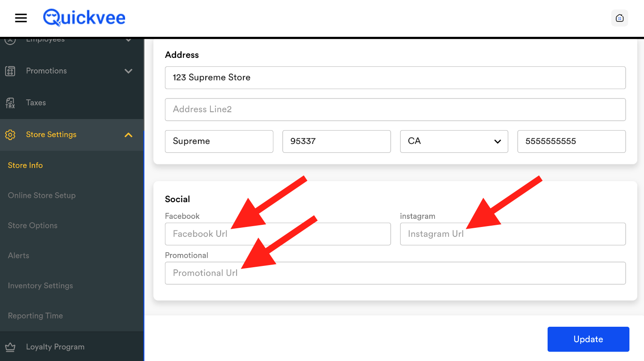Open the CA state dropdown

pos(454,141)
